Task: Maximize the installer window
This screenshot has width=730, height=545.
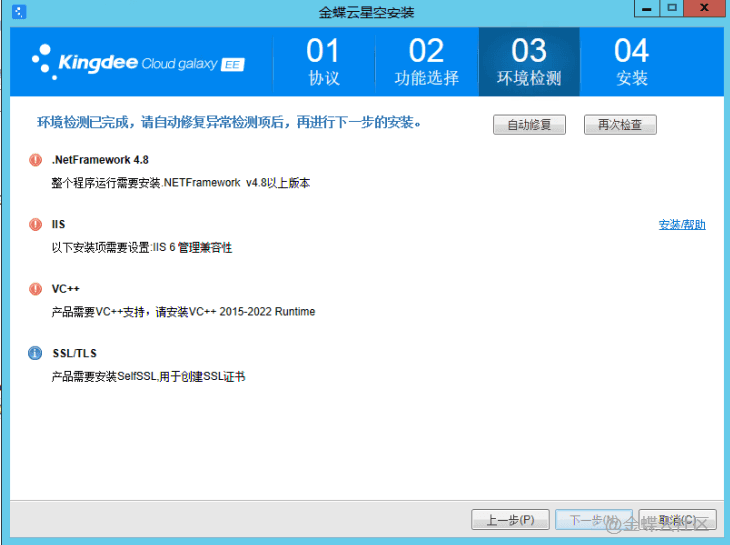Action: click(671, 8)
